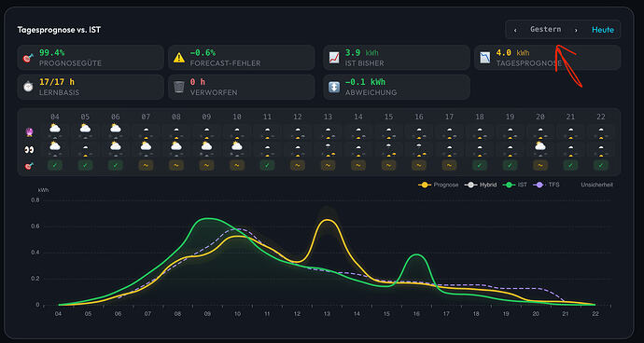This screenshot has width=644, height=343.
Task: Click the trash can icon beside Verworfen
Action: (178, 87)
